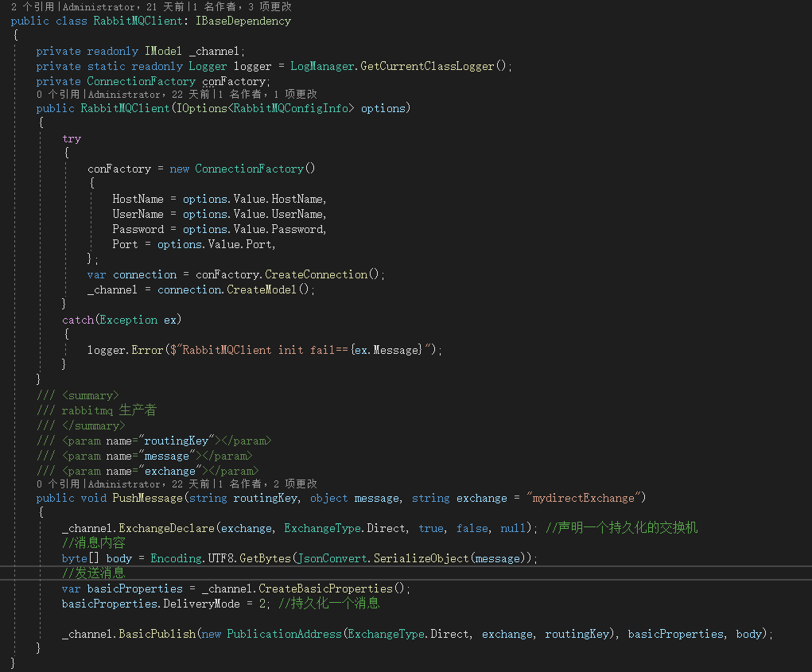Click the comment "//消息内容"

tap(94, 542)
